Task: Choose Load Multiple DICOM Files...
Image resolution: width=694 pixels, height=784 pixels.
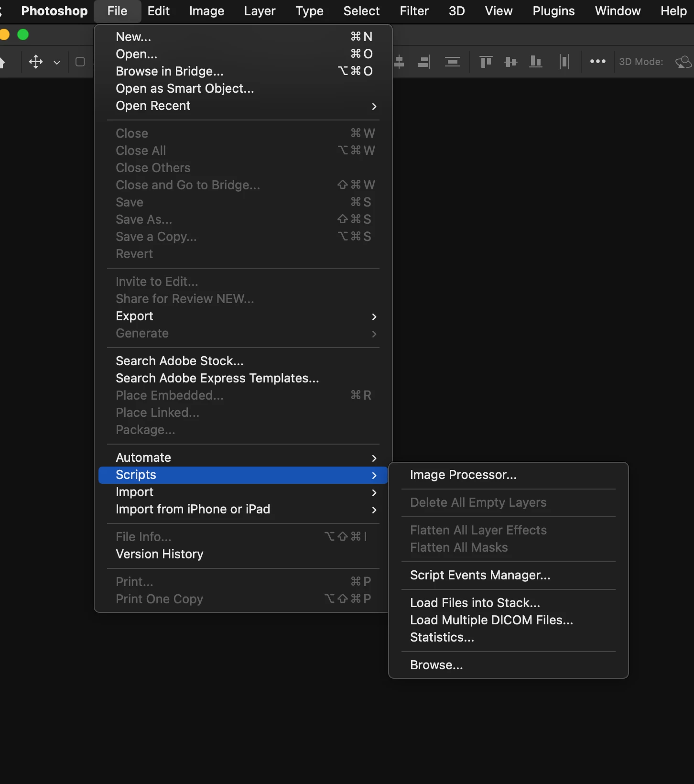Action: [509, 620]
